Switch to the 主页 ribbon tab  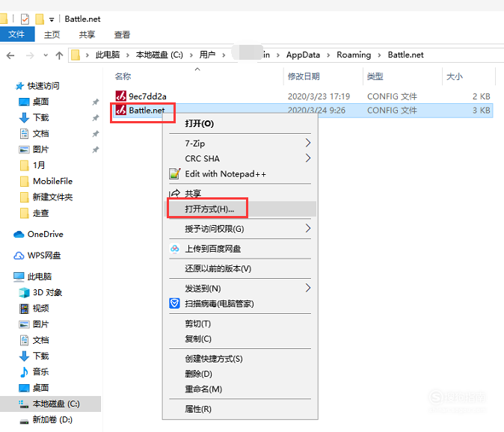(x=52, y=34)
